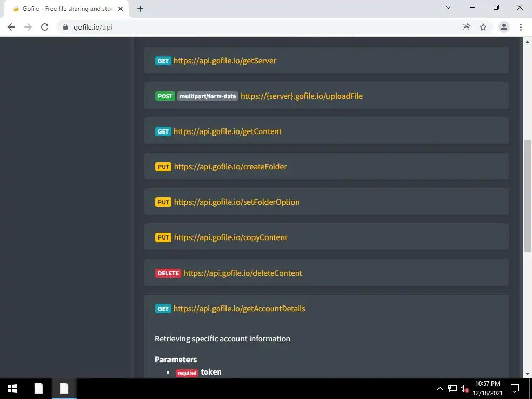Click the POST badge for uploadFile
This screenshot has height=399, width=532.
coord(165,96)
